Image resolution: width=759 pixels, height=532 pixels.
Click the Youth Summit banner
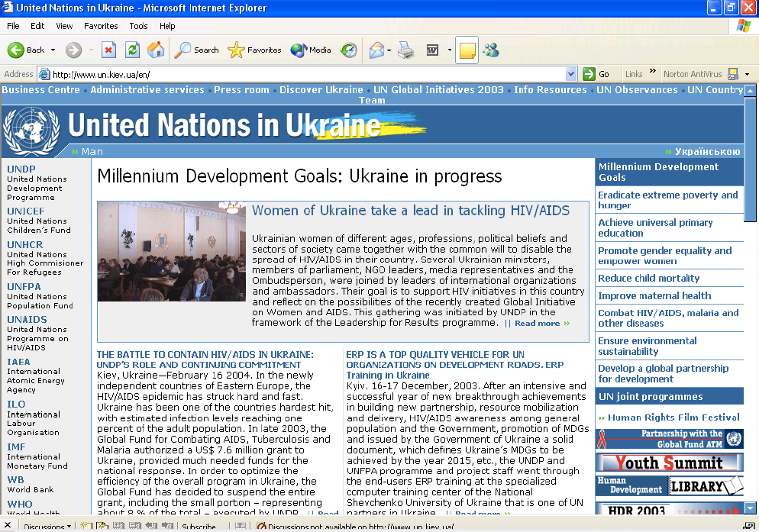(669, 463)
